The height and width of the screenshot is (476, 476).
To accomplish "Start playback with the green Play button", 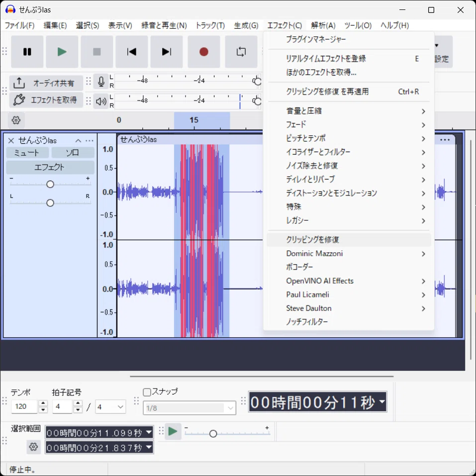I will [62, 52].
